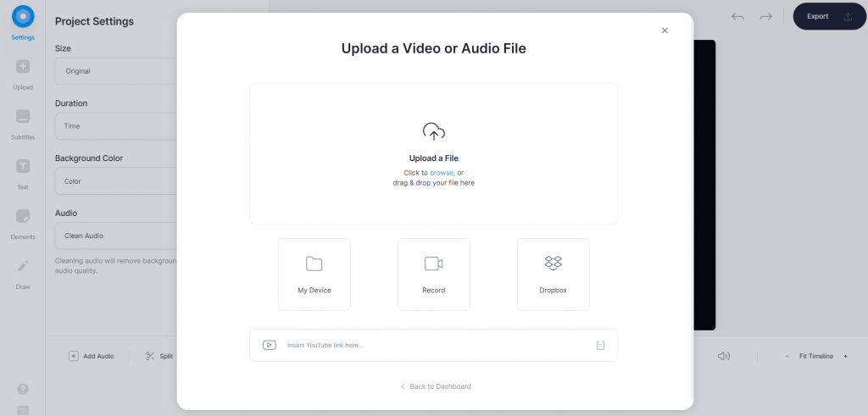The width and height of the screenshot is (868, 416).
Task: Open the Background Color field
Action: coord(115,181)
